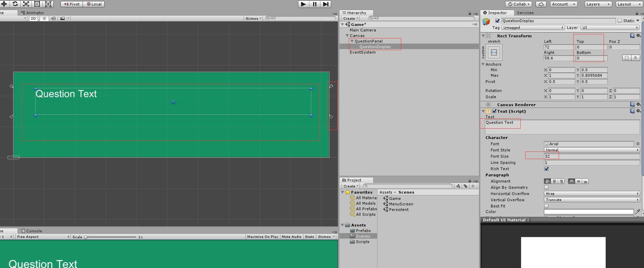644x268 pixels.
Task: Toggle the QuestionDisplay active checkbox
Action: pos(497,21)
